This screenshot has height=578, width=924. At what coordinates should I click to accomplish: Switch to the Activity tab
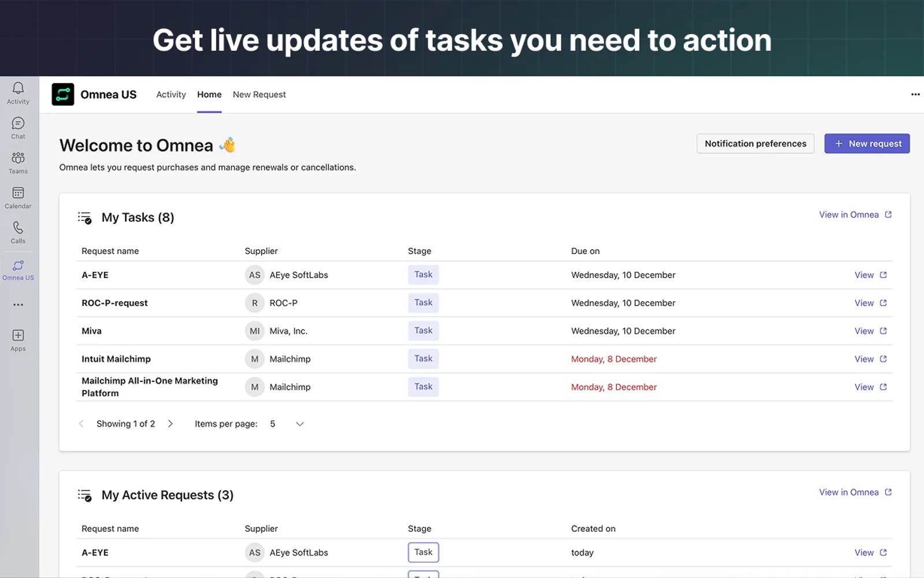click(171, 94)
